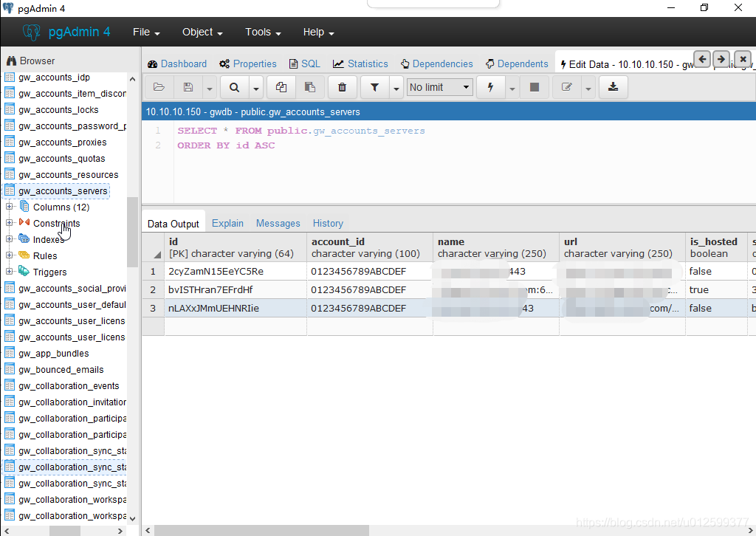
Task: Click the Paste rows icon
Action: click(x=310, y=87)
